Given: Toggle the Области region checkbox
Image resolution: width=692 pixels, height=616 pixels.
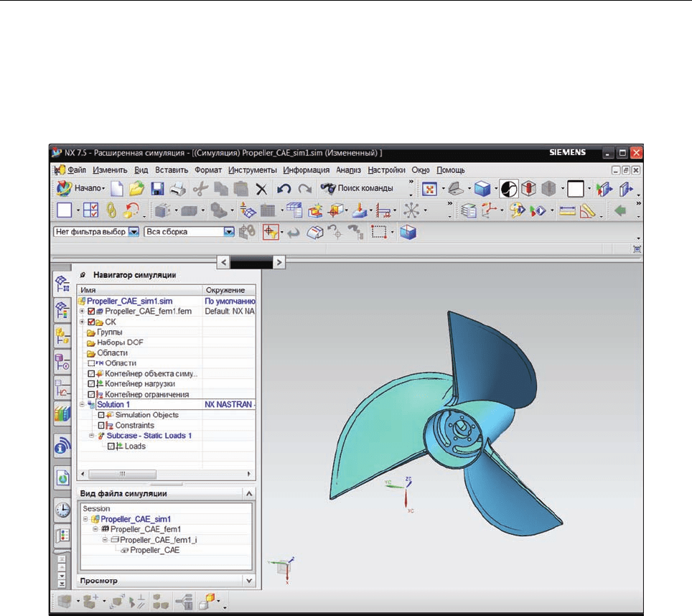Looking at the screenshot, I should (x=91, y=363).
